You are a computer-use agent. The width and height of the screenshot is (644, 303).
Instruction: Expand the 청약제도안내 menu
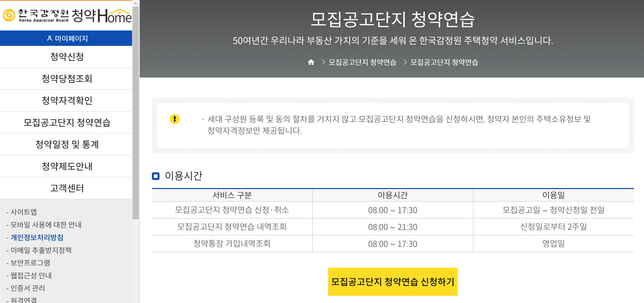(67, 166)
